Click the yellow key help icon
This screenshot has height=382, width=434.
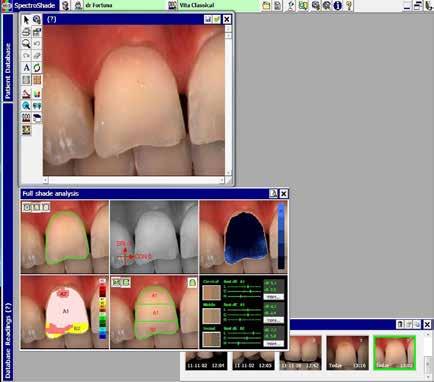[349, 6]
